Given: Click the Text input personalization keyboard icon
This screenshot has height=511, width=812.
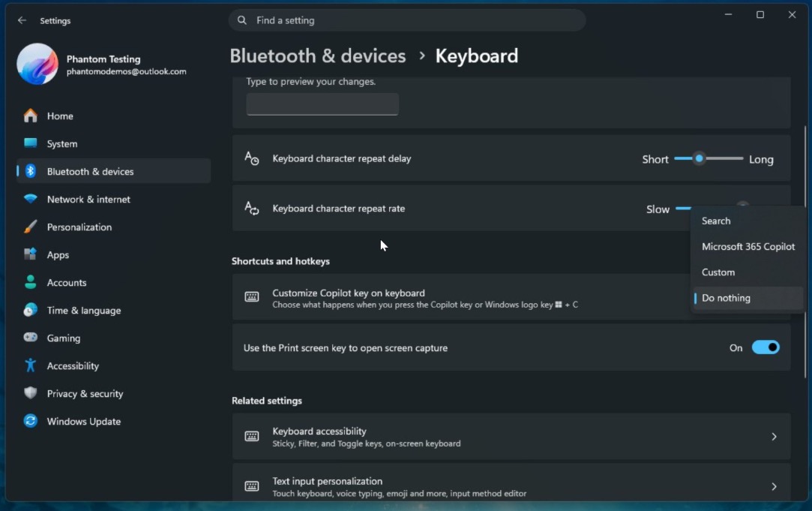Looking at the screenshot, I should 252,486.
